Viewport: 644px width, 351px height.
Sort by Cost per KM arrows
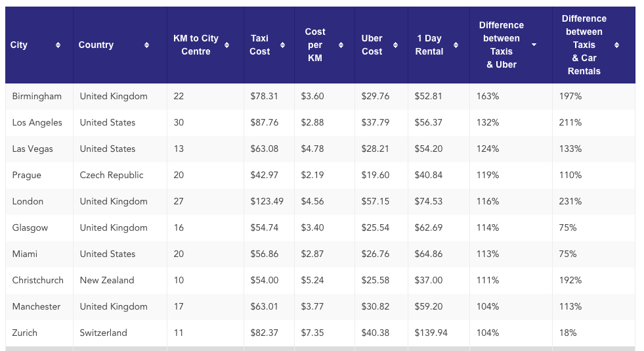pyautogui.click(x=341, y=45)
